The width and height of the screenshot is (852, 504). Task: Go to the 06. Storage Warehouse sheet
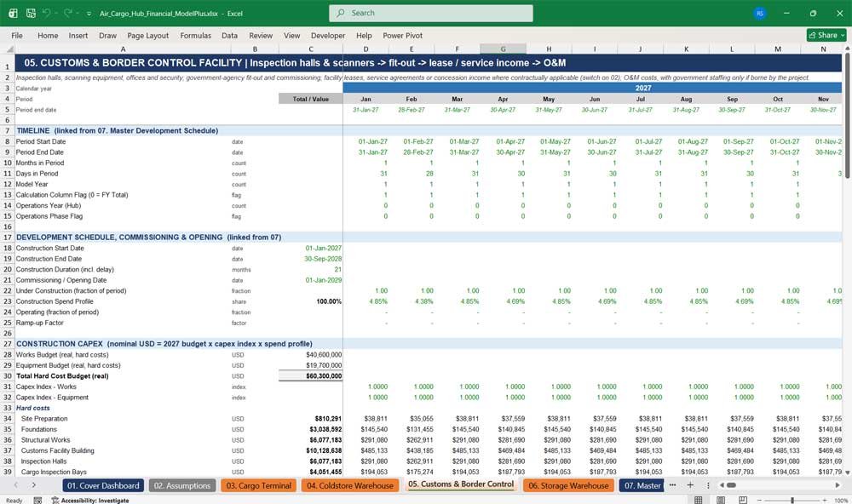(568, 485)
